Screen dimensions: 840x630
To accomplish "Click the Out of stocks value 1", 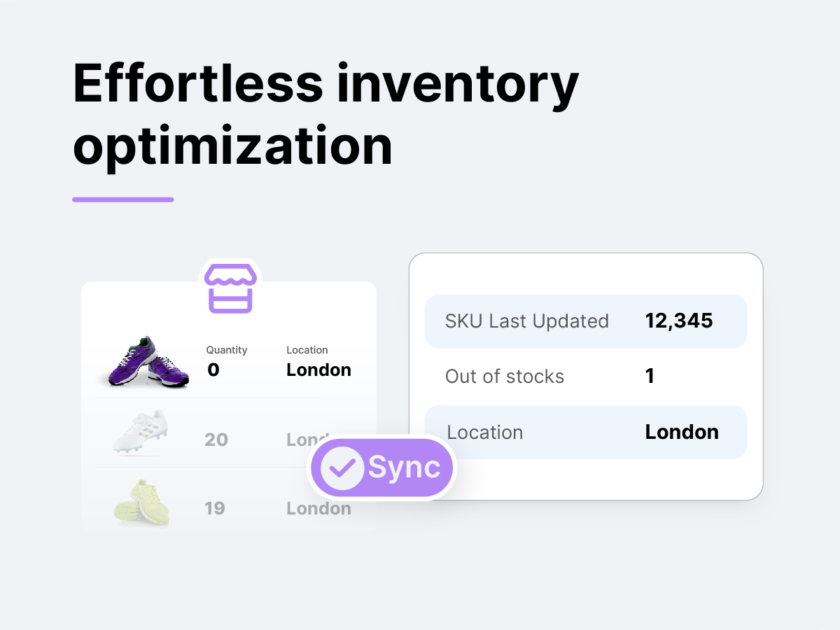I will tap(650, 376).
